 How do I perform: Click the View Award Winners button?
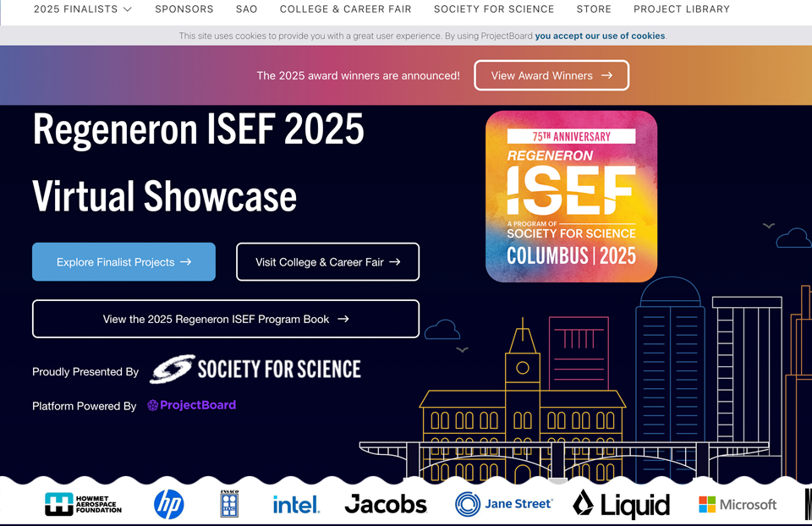tap(551, 75)
